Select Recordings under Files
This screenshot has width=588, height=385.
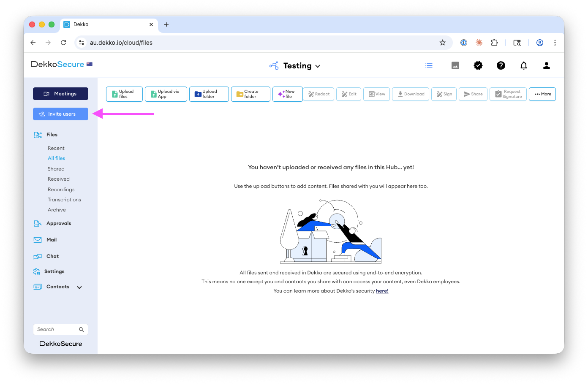(61, 190)
